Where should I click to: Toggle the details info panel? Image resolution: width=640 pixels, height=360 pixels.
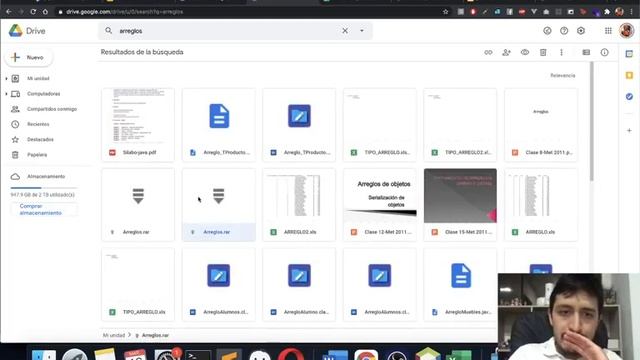click(604, 52)
